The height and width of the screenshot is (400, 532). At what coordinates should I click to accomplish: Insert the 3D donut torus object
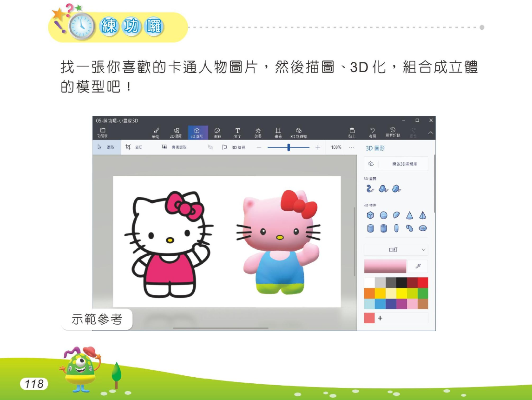pos(423,228)
